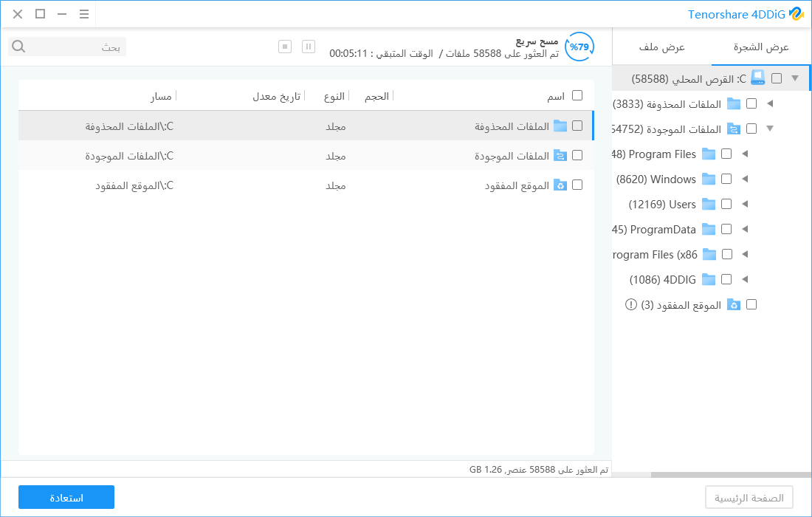Click the Program Files (48) folder icon
The height and width of the screenshot is (517, 812).
[709, 154]
